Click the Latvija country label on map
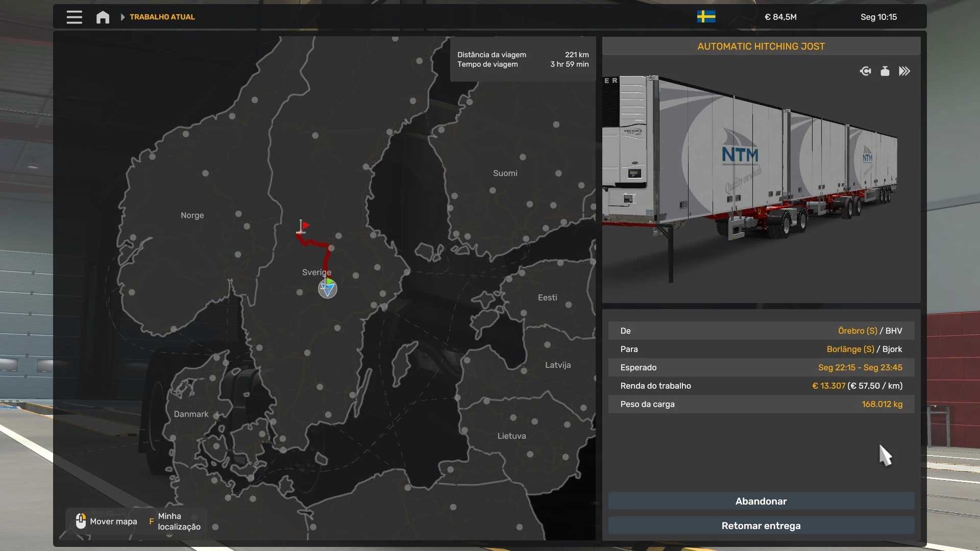This screenshot has width=980, height=551. 558,365
